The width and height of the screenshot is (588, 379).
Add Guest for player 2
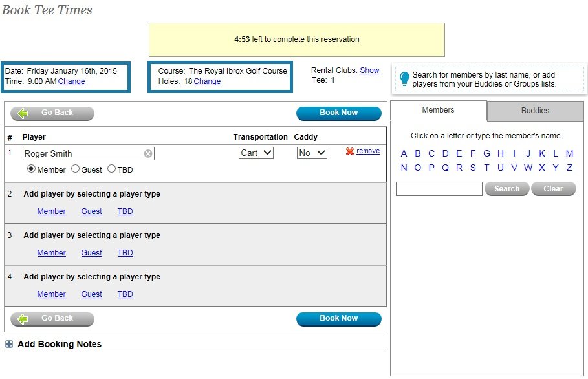91,211
